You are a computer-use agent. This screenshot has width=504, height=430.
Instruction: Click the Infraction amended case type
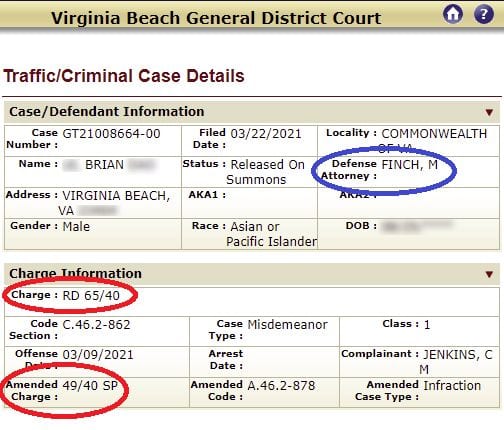point(452,385)
